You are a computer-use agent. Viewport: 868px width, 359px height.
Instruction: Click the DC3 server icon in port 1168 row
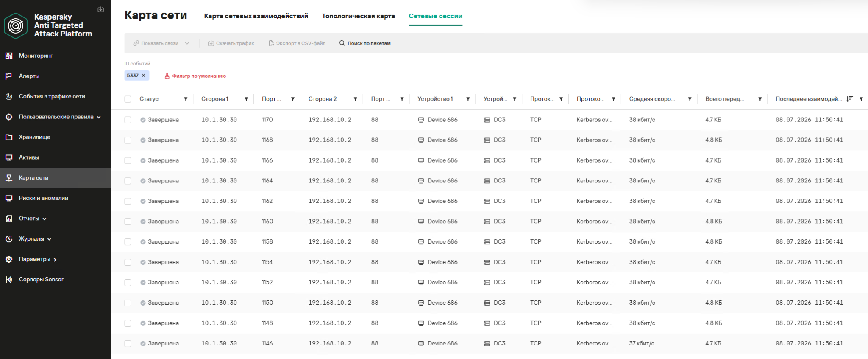tap(487, 140)
